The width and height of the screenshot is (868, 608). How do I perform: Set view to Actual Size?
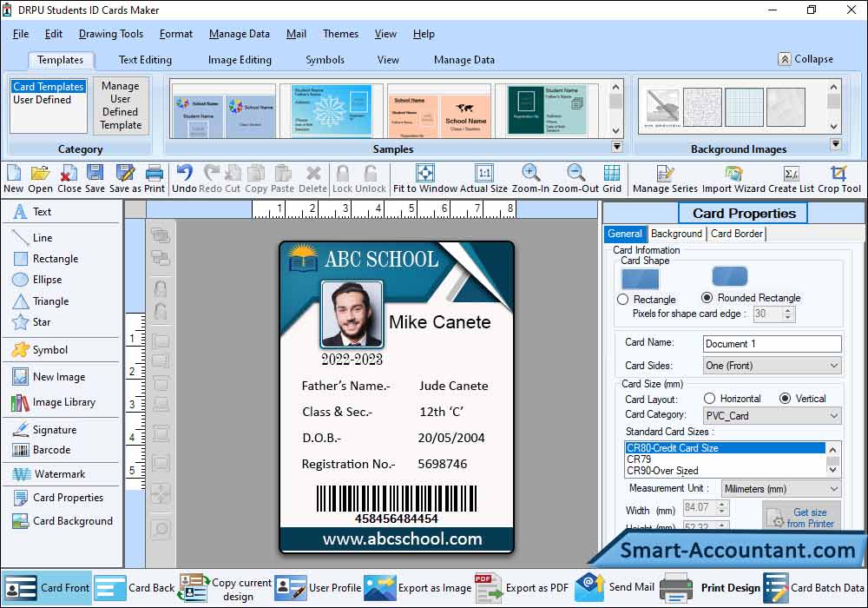pos(483,179)
